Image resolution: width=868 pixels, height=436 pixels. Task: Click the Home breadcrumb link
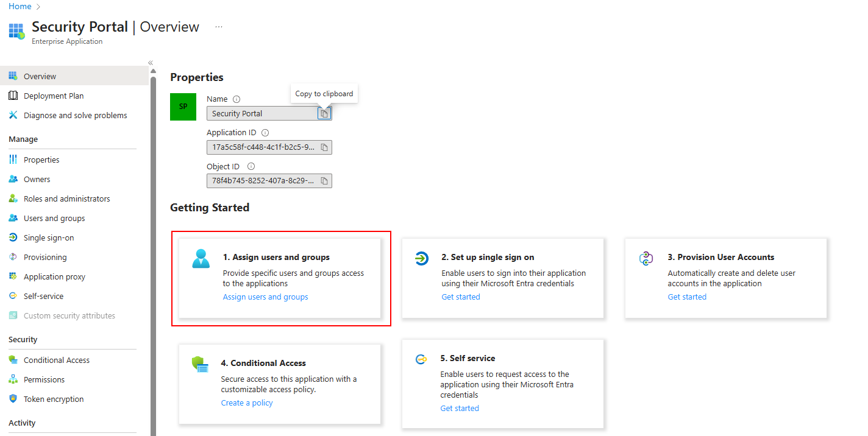coord(20,6)
